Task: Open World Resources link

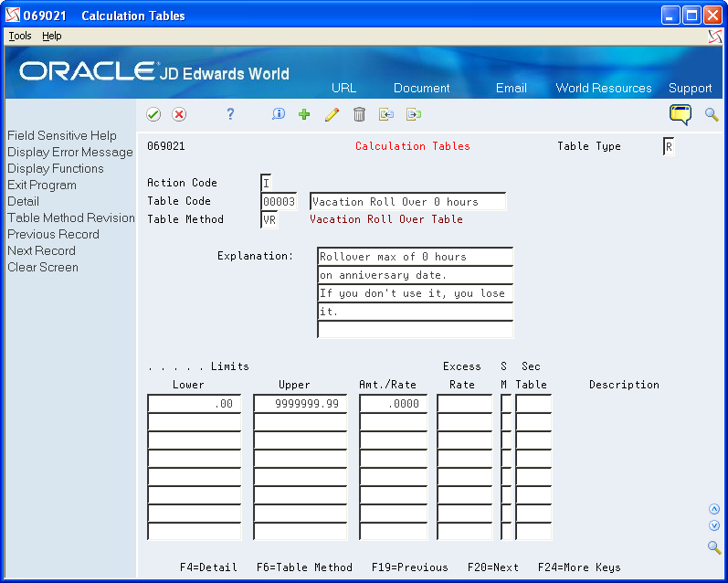Action: (604, 88)
